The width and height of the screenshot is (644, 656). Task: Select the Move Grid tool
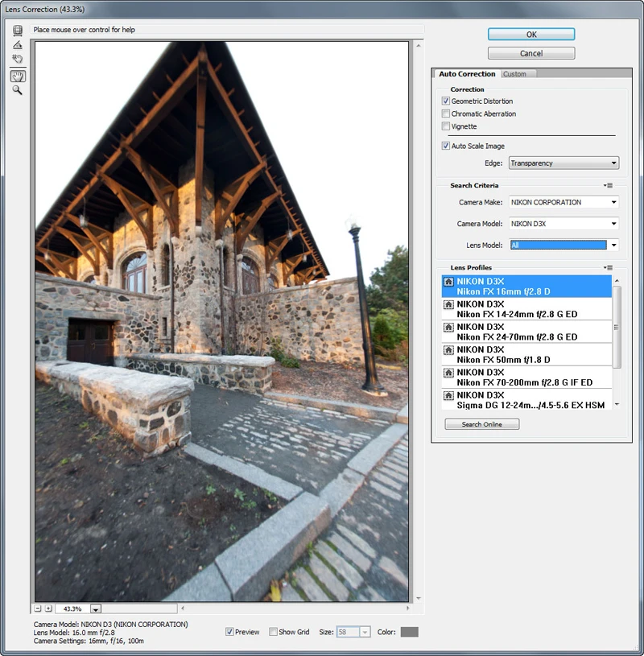click(x=18, y=59)
